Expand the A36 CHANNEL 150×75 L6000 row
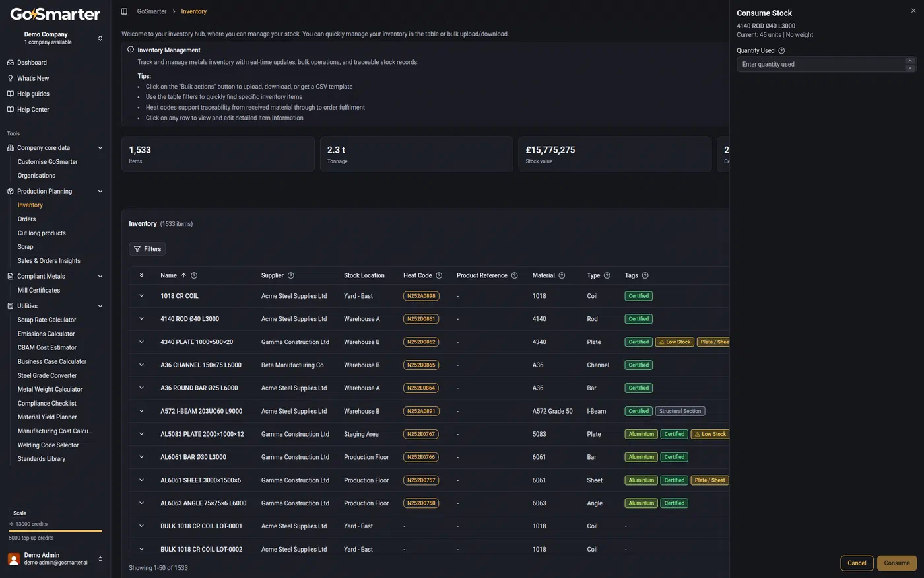 coord(141,365)
